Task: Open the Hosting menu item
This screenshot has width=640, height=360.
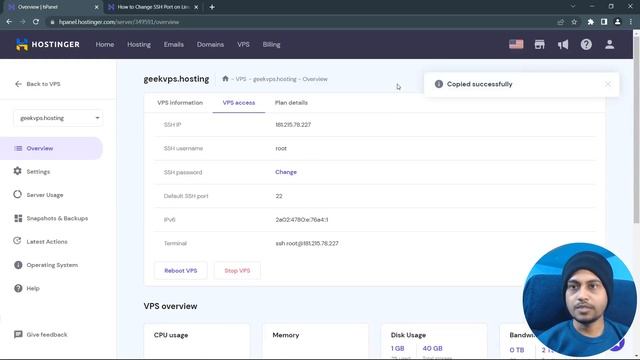Action: (x=139, y=44)
